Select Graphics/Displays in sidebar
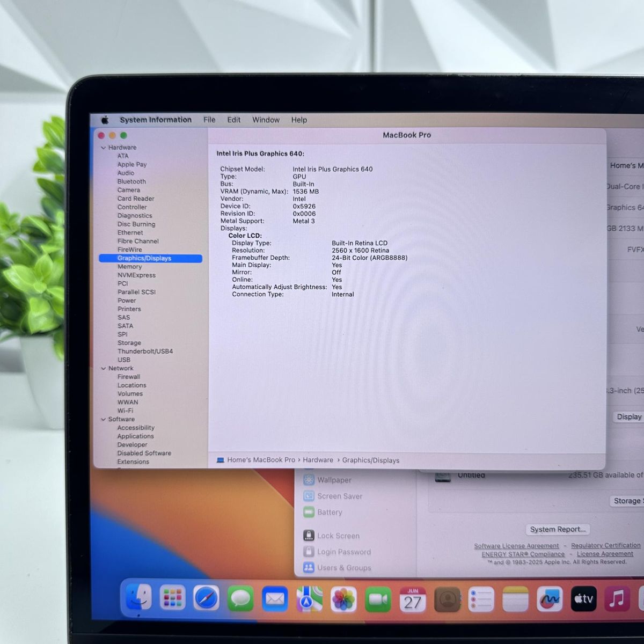Screen dimensions: 644x644 click(151, 258)
